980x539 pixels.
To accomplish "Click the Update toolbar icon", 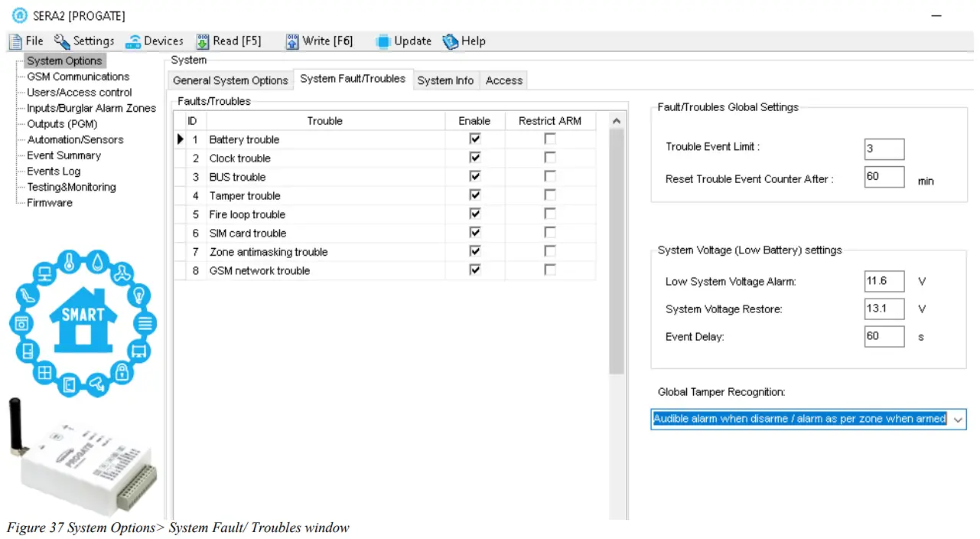I will point(403,41).
